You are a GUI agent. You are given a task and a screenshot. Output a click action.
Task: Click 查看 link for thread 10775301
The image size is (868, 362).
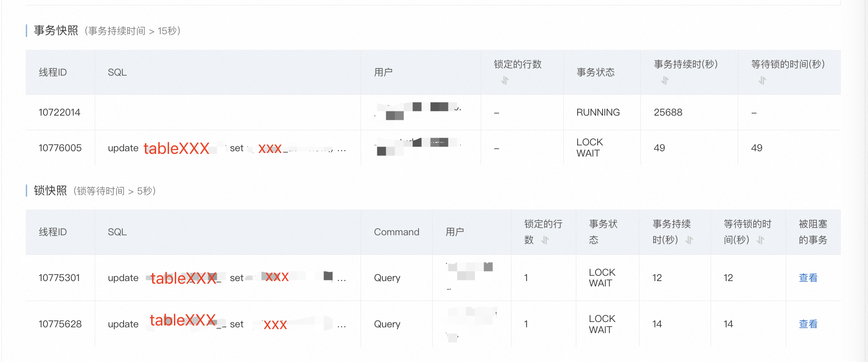[x=808, y=278]
